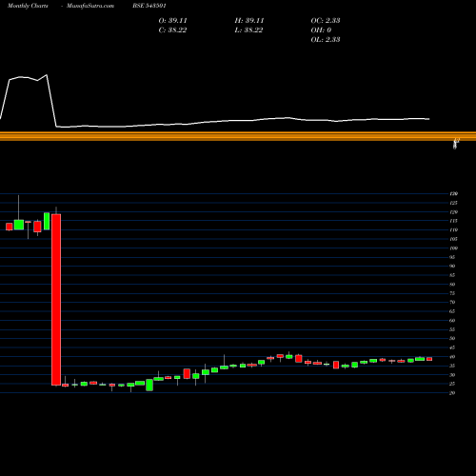The height and width of the screenshot is (476, 476).
Task: Select the 'L: 38.22' low value
Action: coord(248,30)
